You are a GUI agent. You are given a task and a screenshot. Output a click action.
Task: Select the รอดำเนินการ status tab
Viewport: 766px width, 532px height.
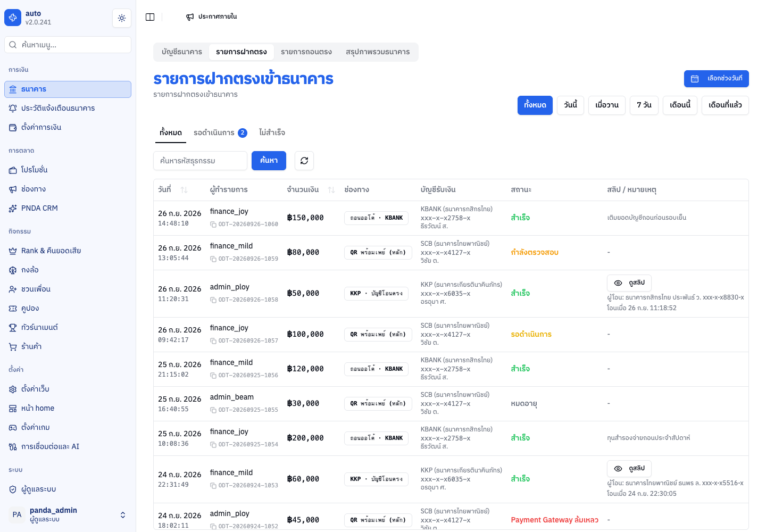[220, 133]
